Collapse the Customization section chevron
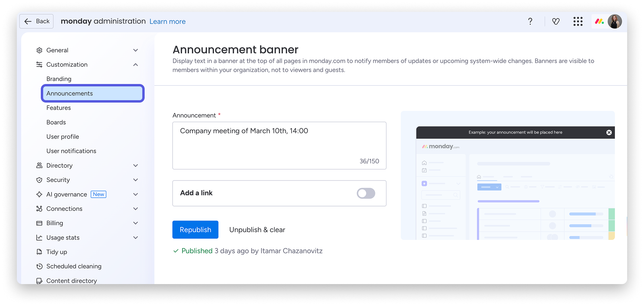 136,64
